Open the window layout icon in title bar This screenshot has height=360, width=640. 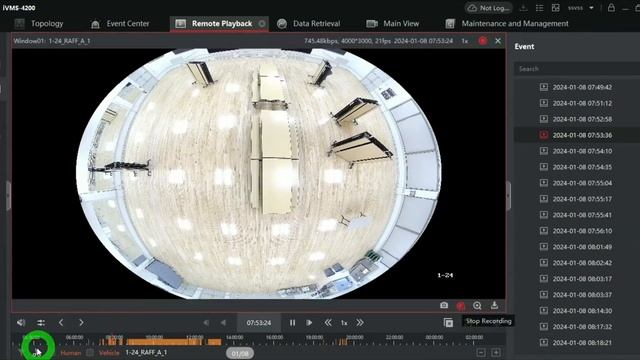(556, 8)
